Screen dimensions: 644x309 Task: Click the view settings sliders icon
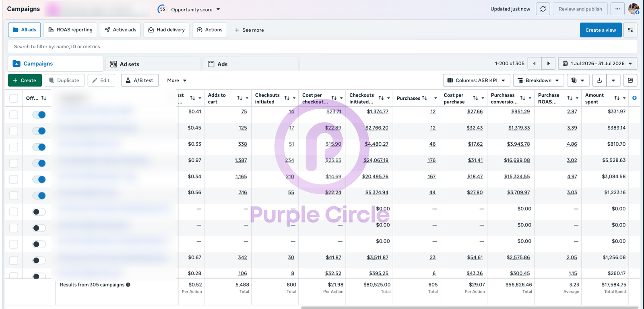(x=630, y=30)
